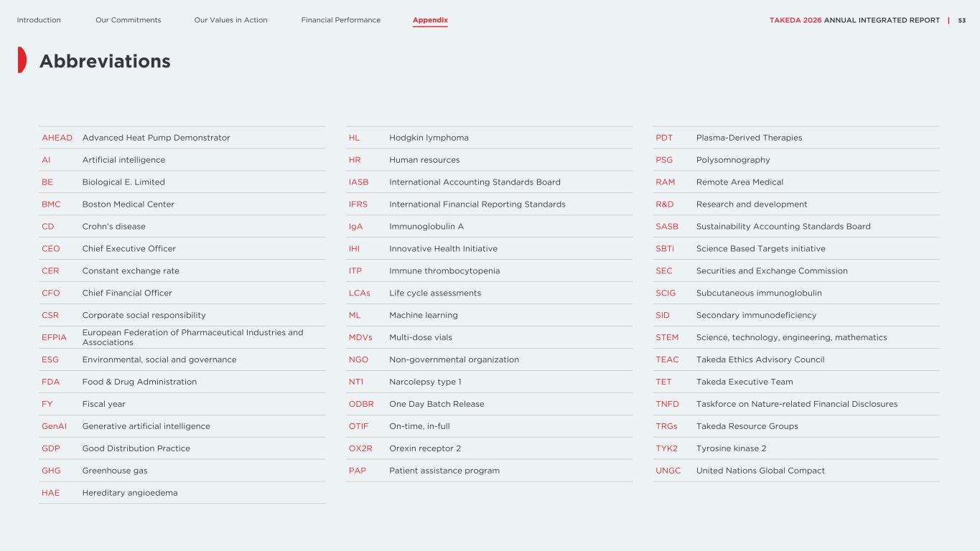This screenshot has width=980, height=551.
Task: Click 'Subcutaneous immunoglobulin' definition
Action: tap(759, 293)
